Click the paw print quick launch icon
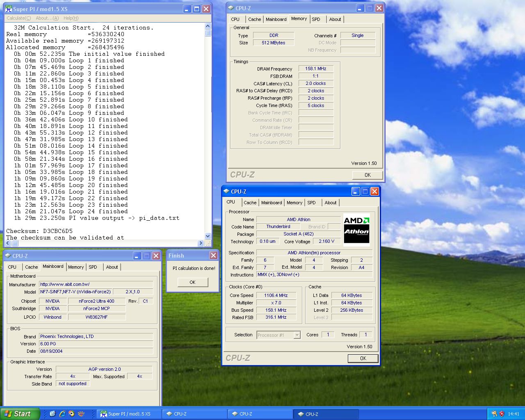 pyautogui.click(x=82, y=413)
